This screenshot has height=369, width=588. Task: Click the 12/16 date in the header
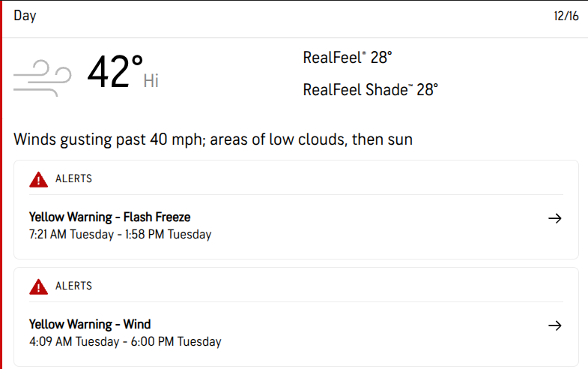[566, 16]
